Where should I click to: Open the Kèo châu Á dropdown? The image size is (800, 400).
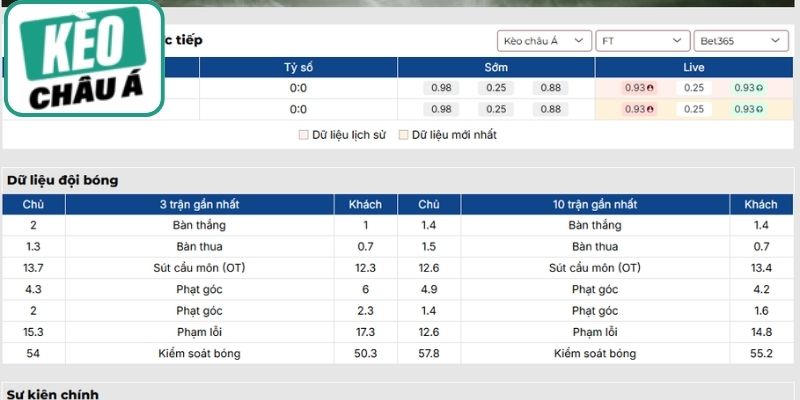(x=544, y=41)
